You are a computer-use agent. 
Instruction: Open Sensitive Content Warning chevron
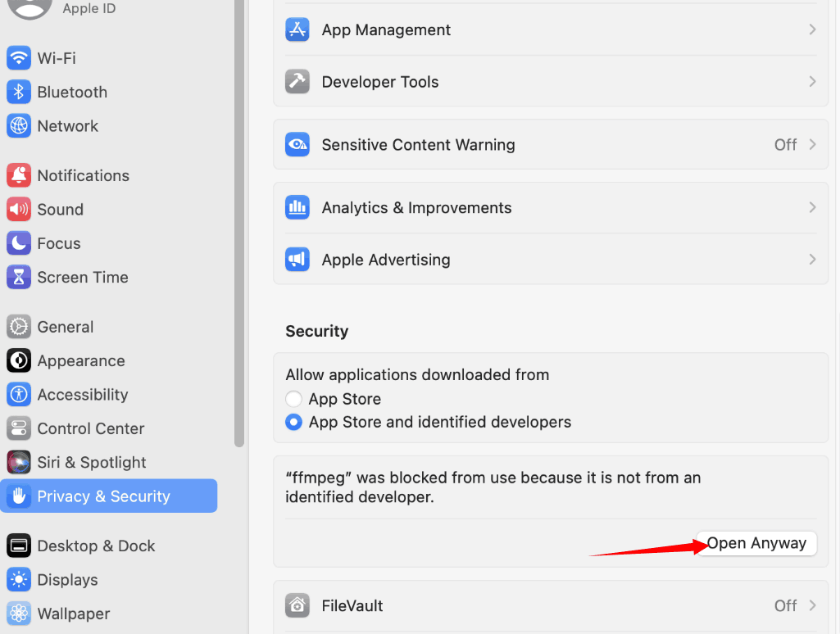(812, 144)
